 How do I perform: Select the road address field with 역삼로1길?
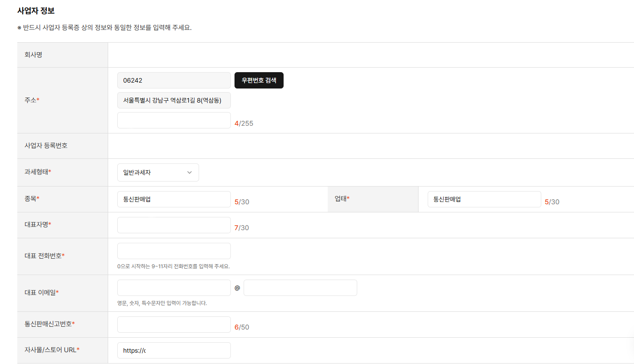[x=174, y=100]
